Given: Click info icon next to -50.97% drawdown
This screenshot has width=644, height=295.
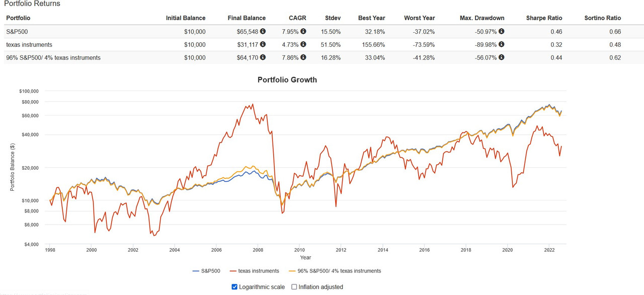Looking at the screenshot, I should coord(502,31).
